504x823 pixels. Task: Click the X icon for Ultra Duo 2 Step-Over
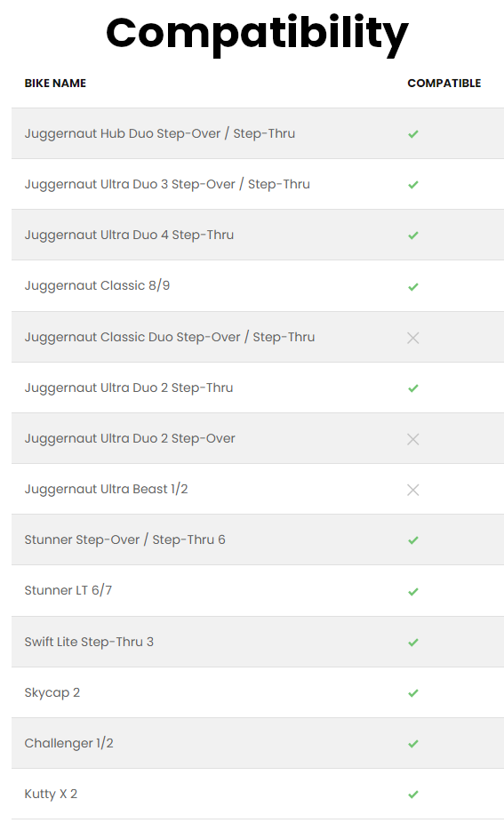click(413, 439)
